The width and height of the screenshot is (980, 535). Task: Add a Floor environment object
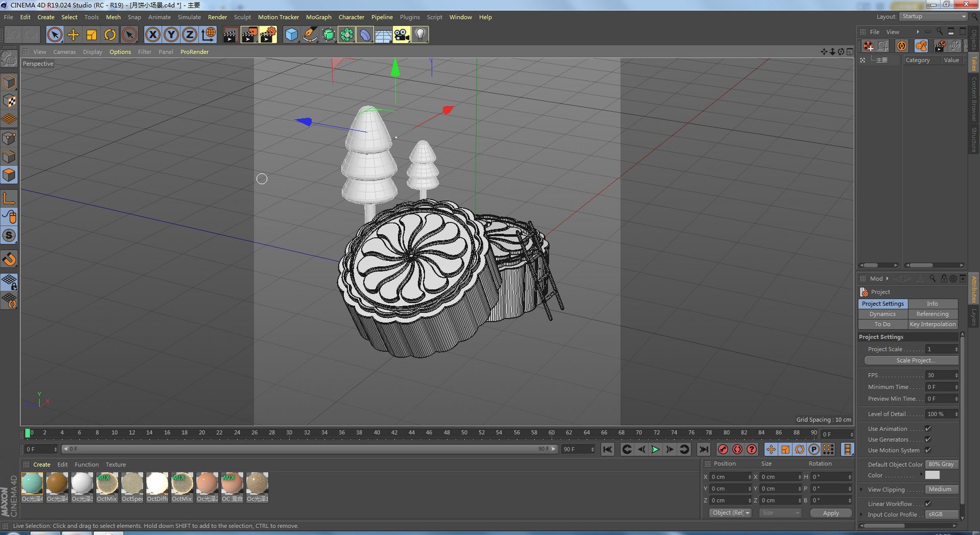click(x=383, y=35)
